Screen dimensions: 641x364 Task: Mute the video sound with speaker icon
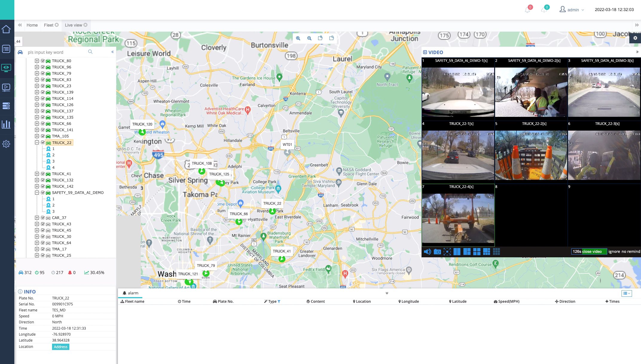[427, 252]
